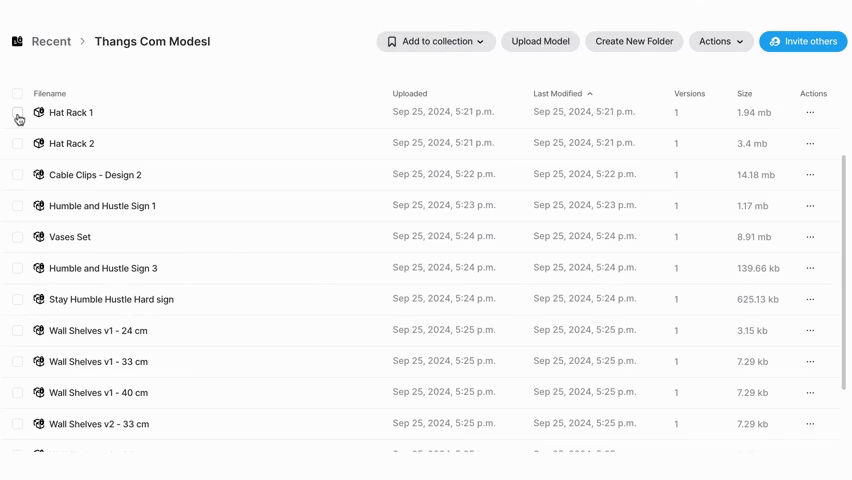The width and height of the screenshot is (852, 480).
Task: Open the three-dot actions menu for Hat Rack 1
Action: click(810, 113)
